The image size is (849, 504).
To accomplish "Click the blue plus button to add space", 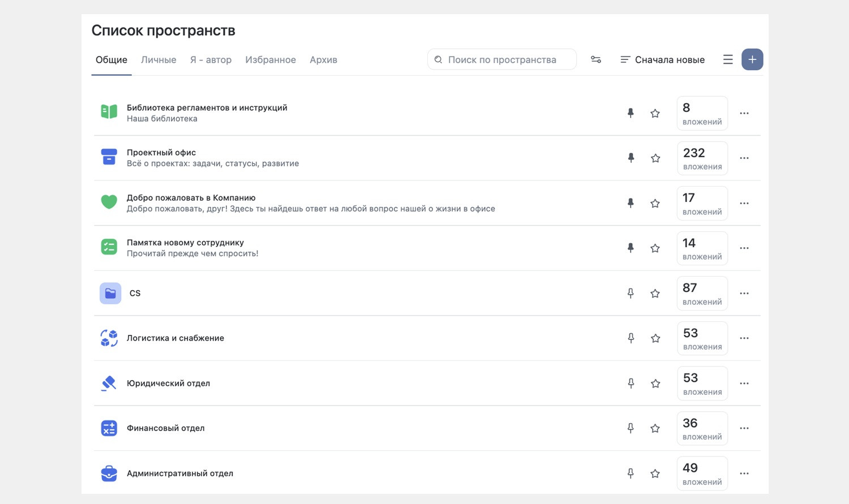I will (x=752, y=59).
